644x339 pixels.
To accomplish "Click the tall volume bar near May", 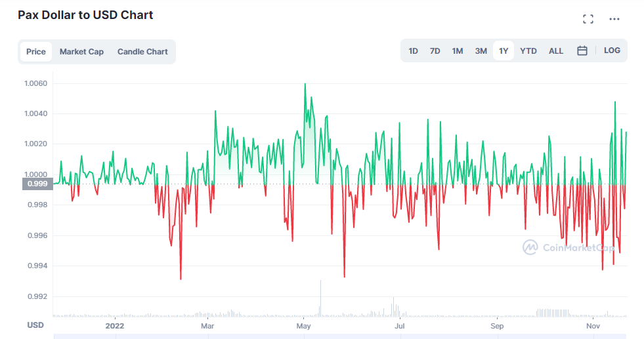I will coord(320,298).
